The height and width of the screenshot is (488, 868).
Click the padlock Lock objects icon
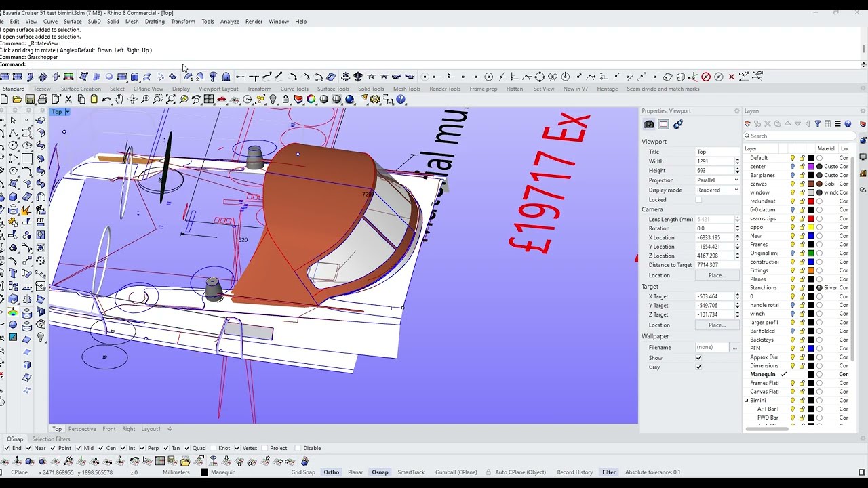[x=285, y=100]
